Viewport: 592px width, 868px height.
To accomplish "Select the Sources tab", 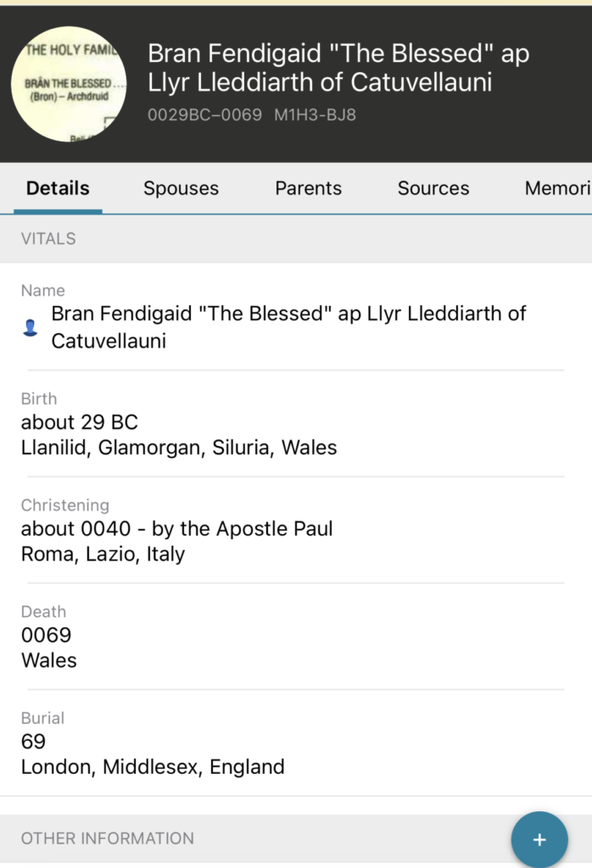I will pyautogui.click(x=433, y=188).
